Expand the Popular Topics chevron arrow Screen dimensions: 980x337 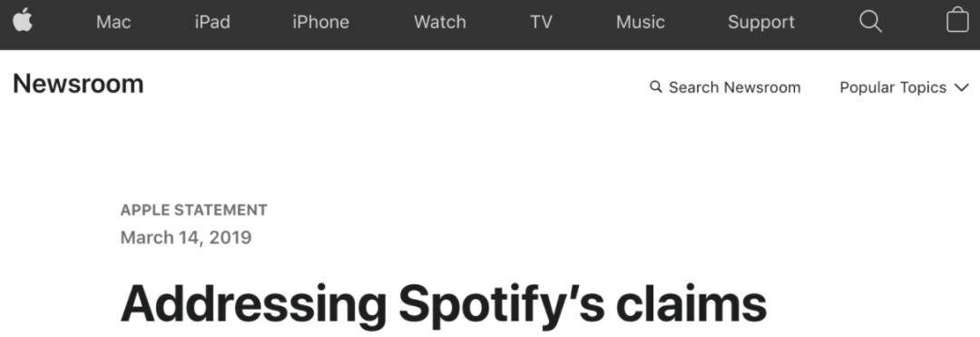961,87
